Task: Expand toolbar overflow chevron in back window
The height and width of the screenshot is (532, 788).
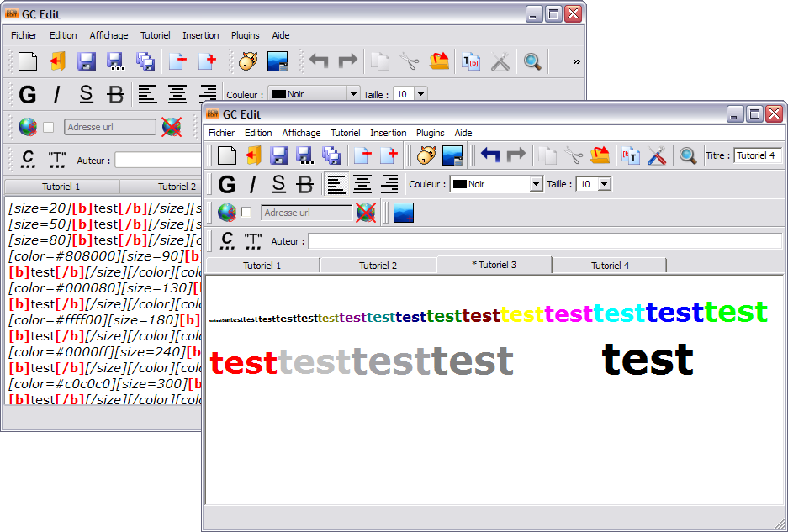Action: pos(576,61)
